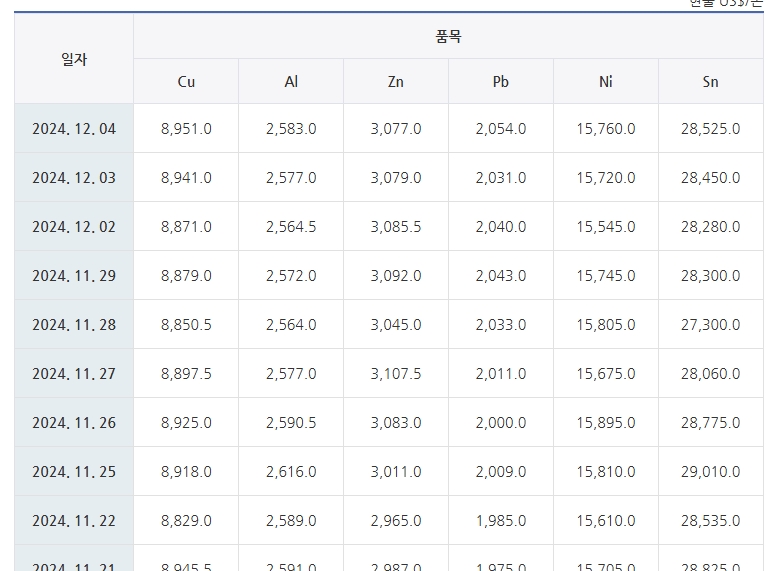
Task: Select the Sn column header
Action: pyautogui.click(x=710, y=82)
